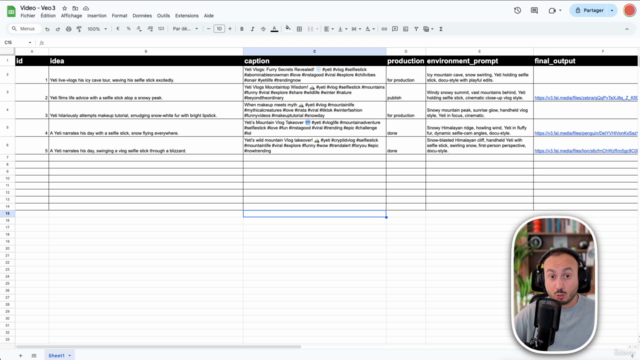Viewport: 640px width, 360px height.
Task: Open the final_output link in row 2
Action: click(586, 98)
